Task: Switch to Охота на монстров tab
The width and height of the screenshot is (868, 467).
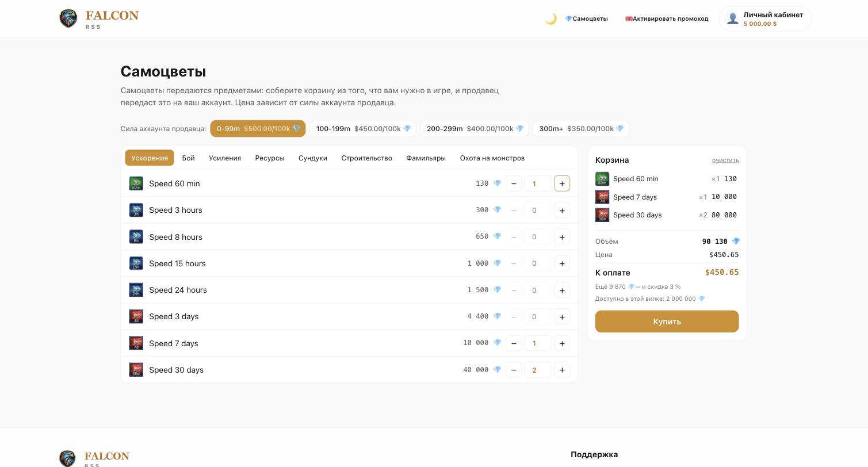Action: 492,158
